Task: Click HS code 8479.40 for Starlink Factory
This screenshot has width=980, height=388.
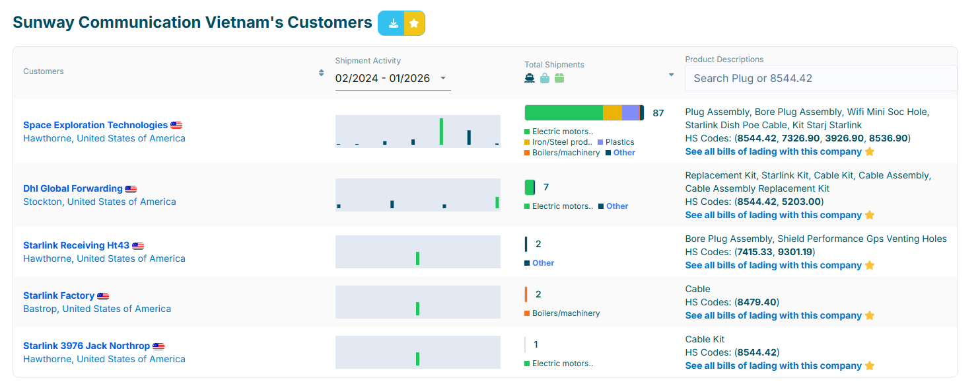Action: 757,302
